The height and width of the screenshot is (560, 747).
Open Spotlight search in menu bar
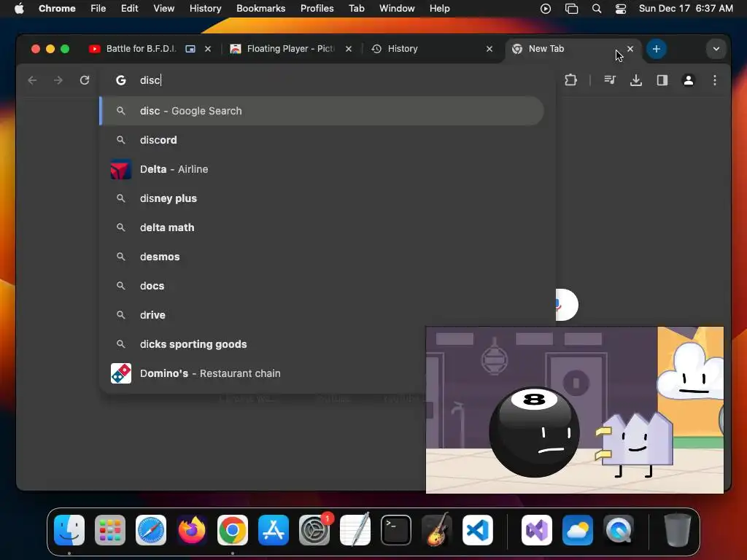tap(597, 9)
